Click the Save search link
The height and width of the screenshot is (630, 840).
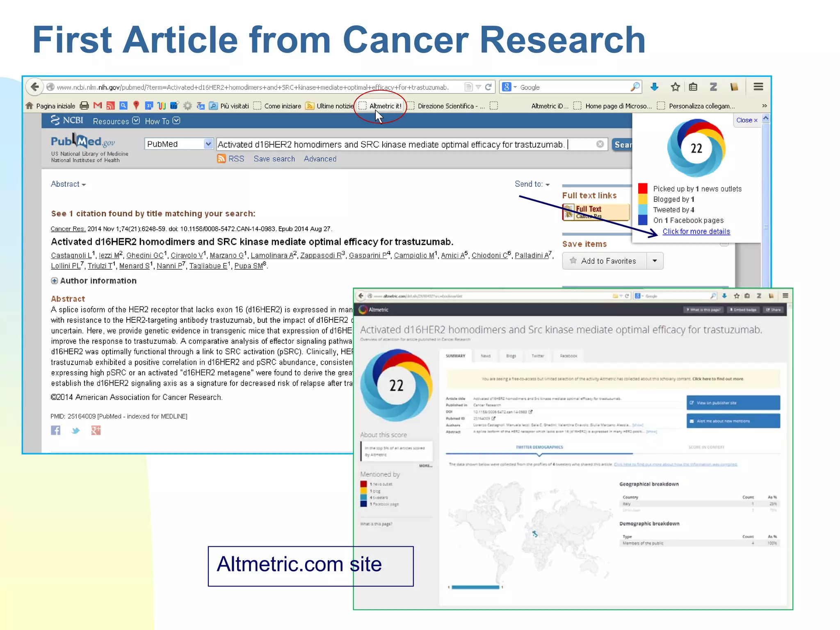click(274, 159)
